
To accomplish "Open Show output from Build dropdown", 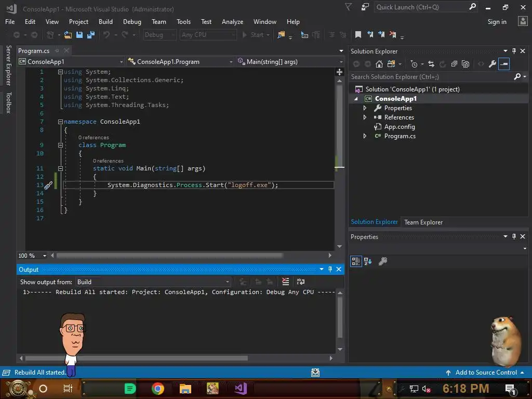I will pos(153,282).
